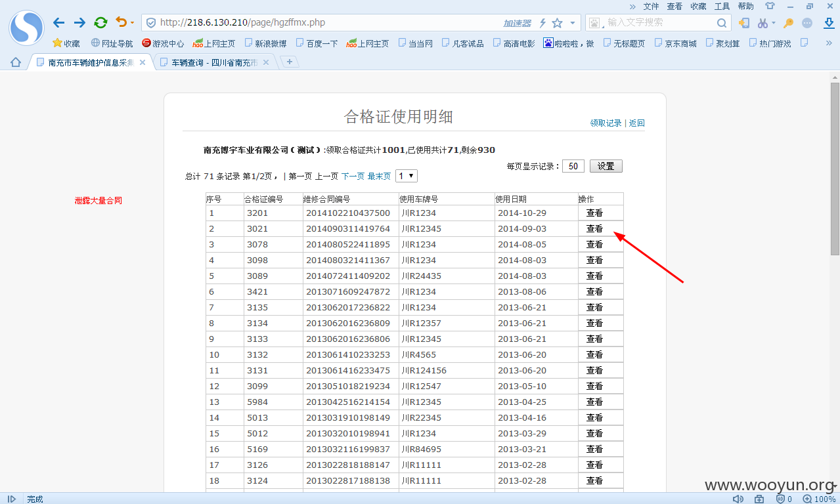Click the send-to-phone icon
This screenshot has width=840, height=504.
tap(744, 23)
